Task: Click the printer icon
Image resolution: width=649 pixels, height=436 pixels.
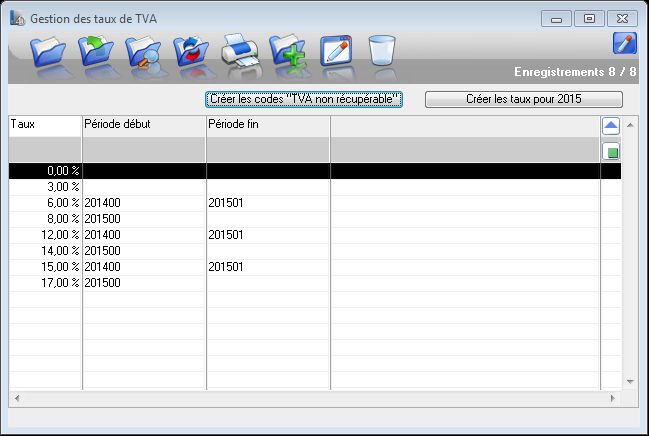Action: tap(240, 51)
